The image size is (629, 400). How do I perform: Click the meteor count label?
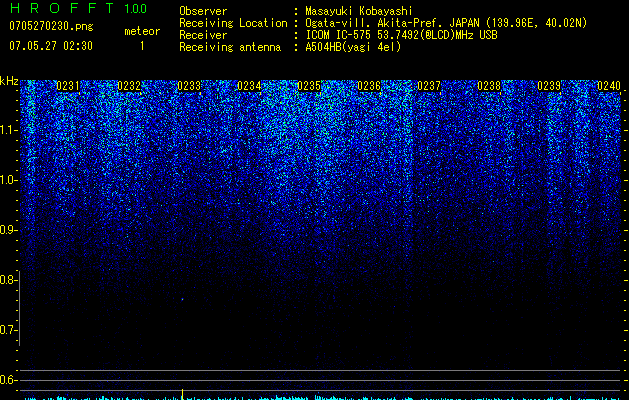pyautogui.click(x=142, y=31)
